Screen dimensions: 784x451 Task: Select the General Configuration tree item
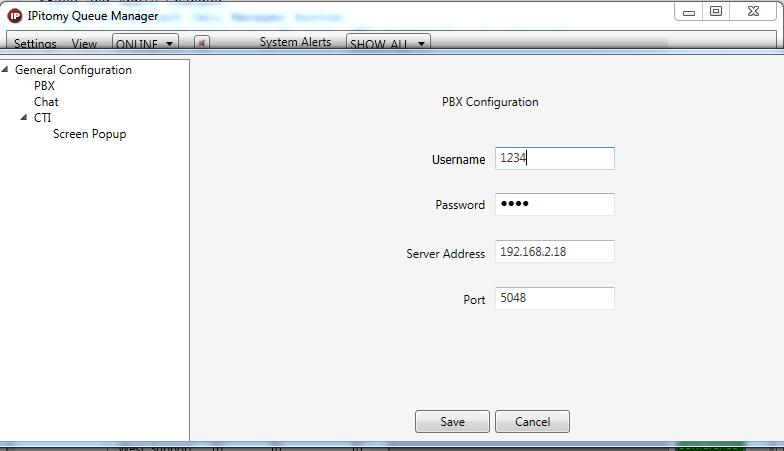click(x=74, y=70)
